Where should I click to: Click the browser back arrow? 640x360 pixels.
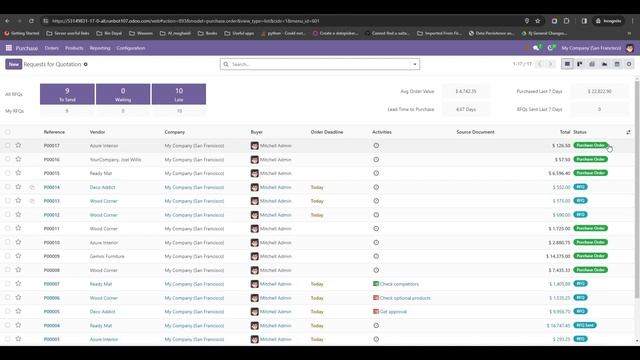tap(8, 21)
